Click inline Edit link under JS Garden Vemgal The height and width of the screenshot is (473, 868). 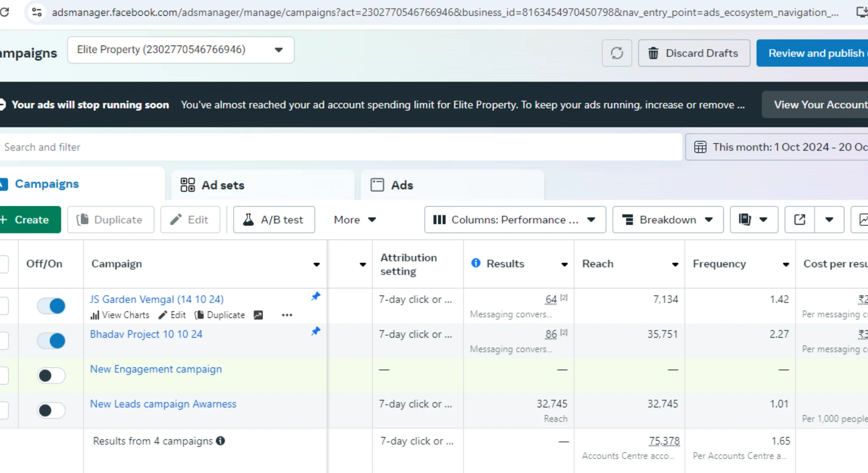pyautogui.click(x=172, y=315)
